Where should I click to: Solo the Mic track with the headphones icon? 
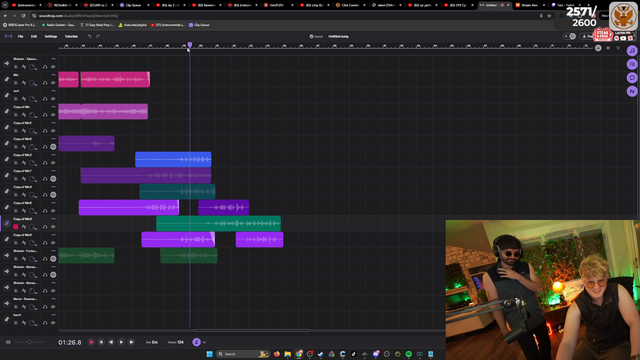(45, 83)
